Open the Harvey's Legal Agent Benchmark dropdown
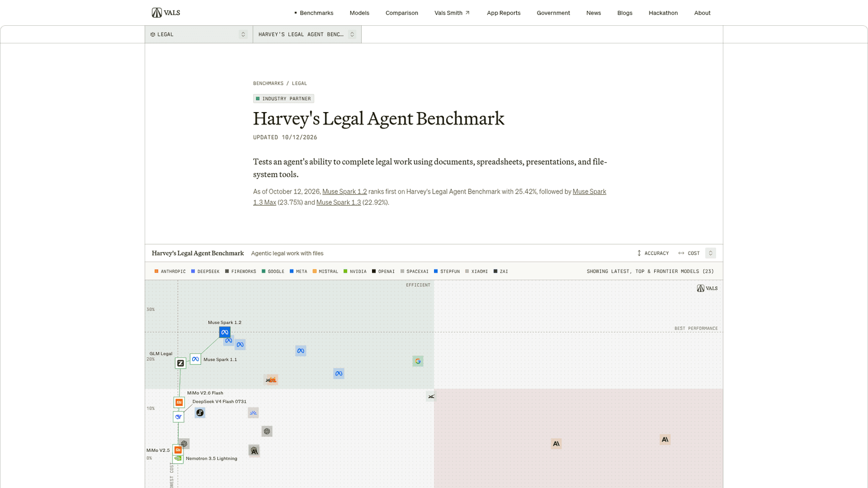 click(x=307, y=35)
